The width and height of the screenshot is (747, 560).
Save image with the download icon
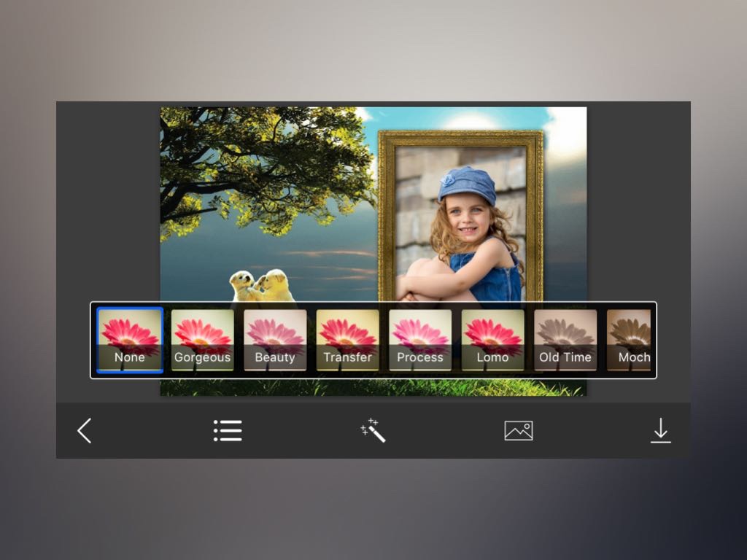click(660, 431)
